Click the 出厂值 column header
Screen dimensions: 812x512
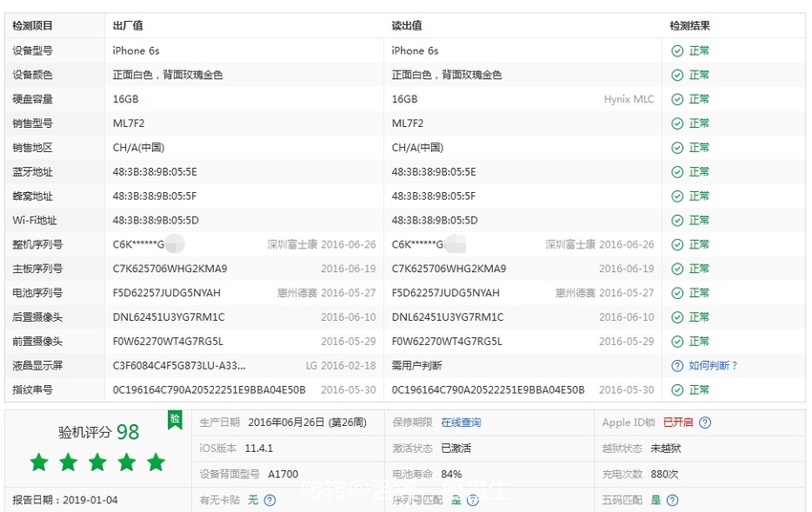click(128, 26)
